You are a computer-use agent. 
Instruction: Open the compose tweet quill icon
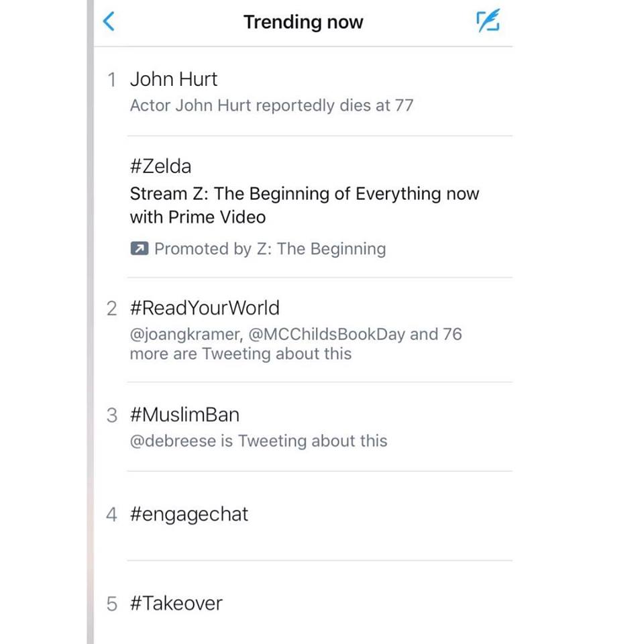pos(488,20)
